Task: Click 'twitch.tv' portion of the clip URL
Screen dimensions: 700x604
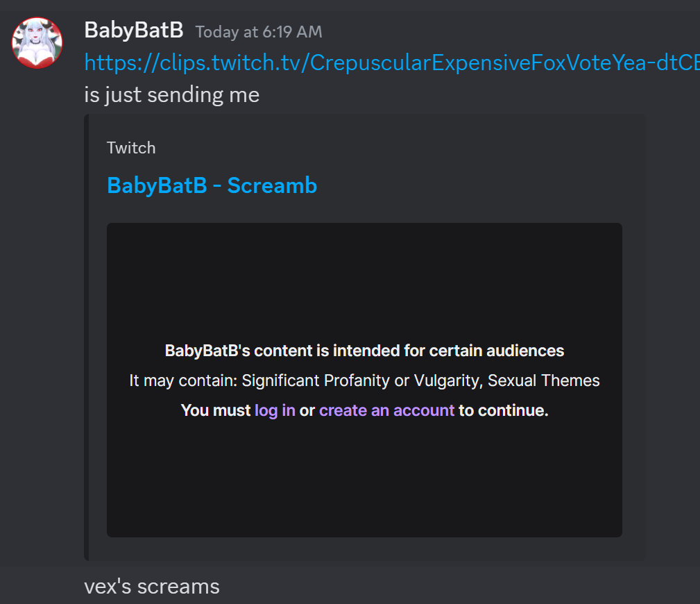Action: (256, 62)
